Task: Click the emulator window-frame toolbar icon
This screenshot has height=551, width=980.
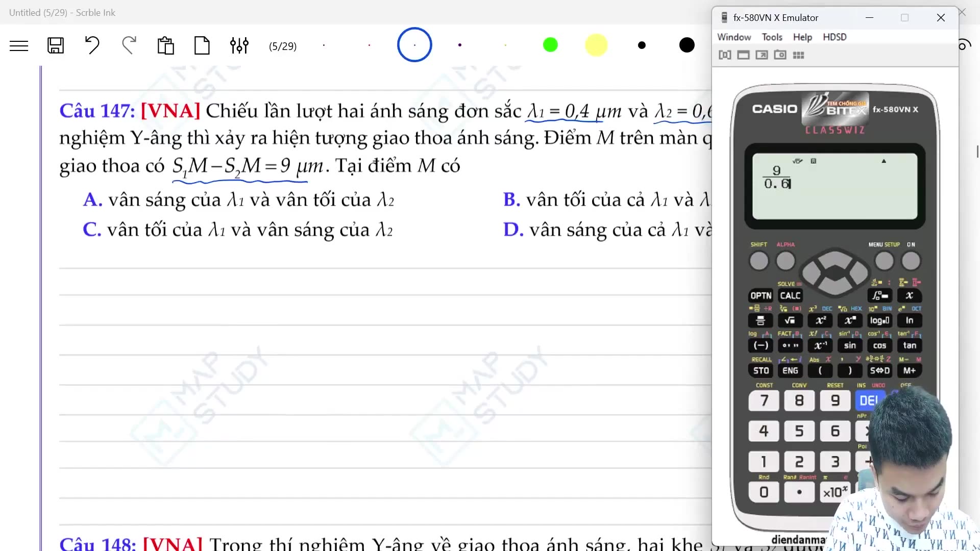Action: (x=743, y=55)
